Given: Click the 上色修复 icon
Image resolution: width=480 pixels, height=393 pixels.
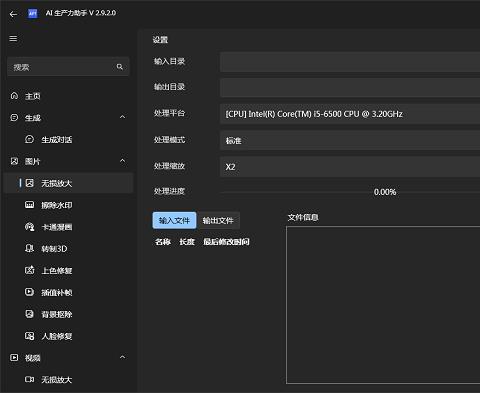Looking at the screenshot, I should pos(29,270).
